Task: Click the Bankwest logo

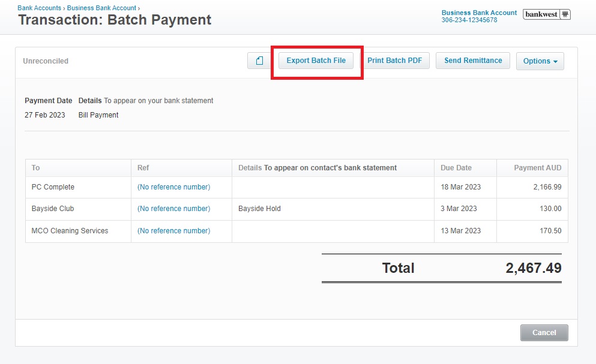Action: pos(547,14)
